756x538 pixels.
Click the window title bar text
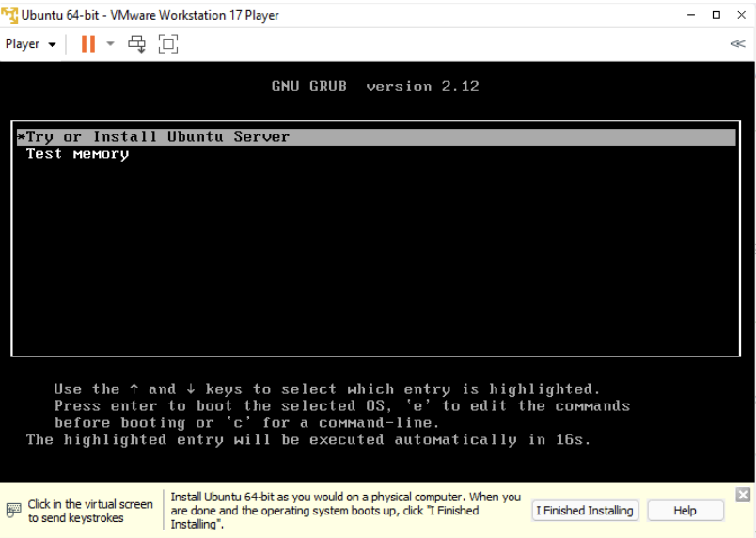[150, 15]
